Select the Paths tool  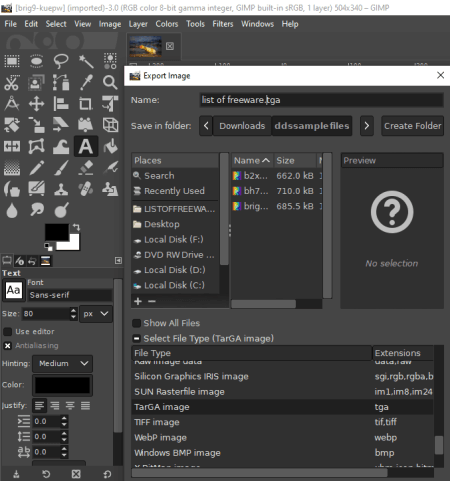(61, 83)
